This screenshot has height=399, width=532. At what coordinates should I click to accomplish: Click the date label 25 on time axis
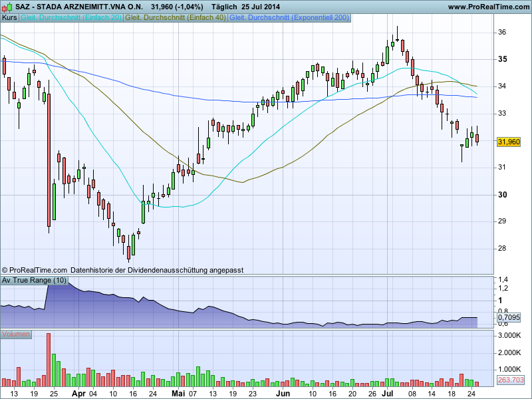tap(54, 394)
